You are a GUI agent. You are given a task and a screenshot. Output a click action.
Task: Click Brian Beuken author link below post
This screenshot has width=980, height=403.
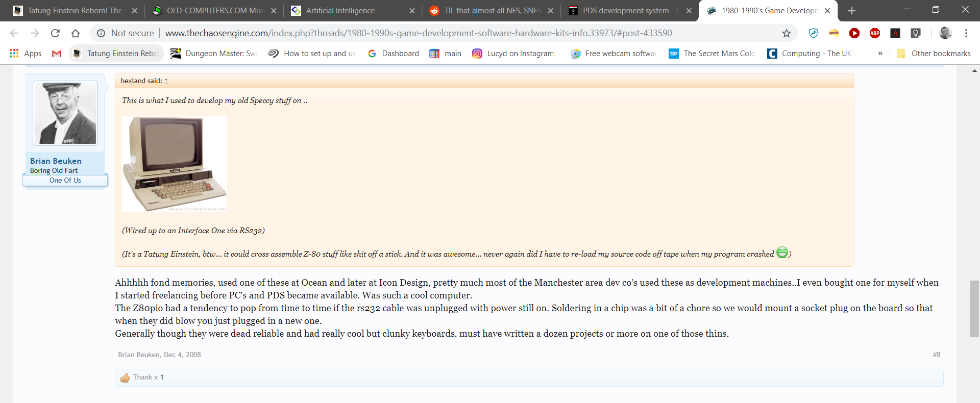click(x=138, y=355)
